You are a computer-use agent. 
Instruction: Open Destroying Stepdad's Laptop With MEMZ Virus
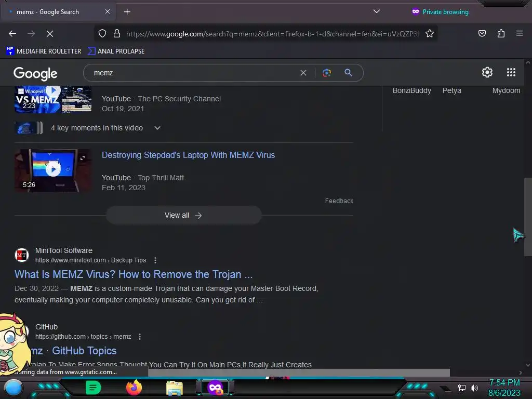coord(188,155)
